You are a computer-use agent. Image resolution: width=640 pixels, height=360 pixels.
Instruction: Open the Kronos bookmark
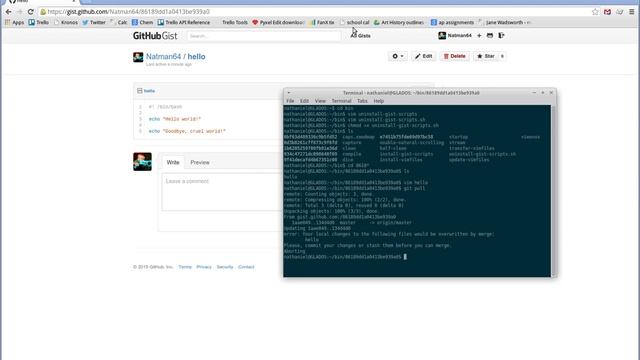pyautogui.click(x=66, y=22)
